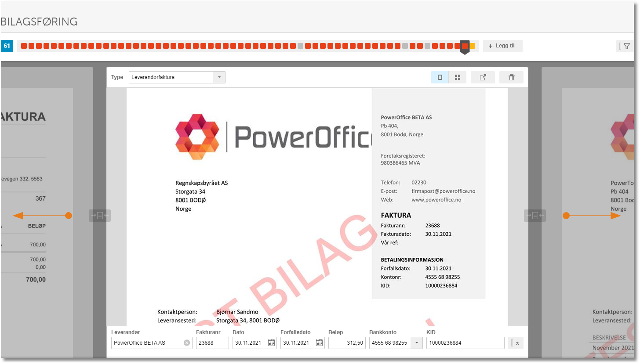
Task: Click PowerOffice BETA AS sender name in invoice
Action: coord(407,117)
